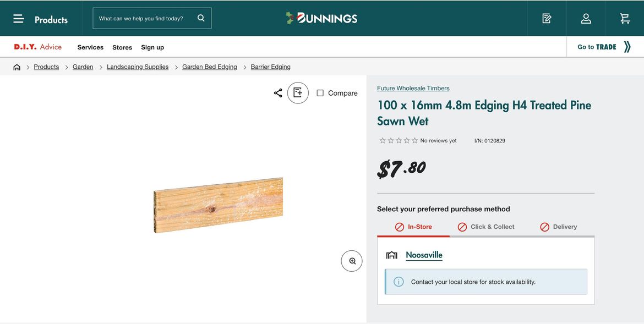
Task: Click the Future Wholesale Timbers link
Action: [413, 88]
